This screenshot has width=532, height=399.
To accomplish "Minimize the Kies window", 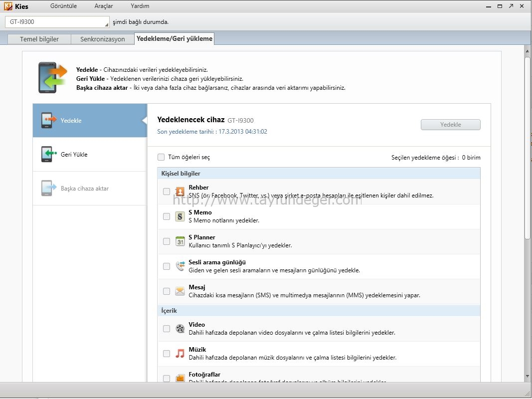I will coord(489,6).
